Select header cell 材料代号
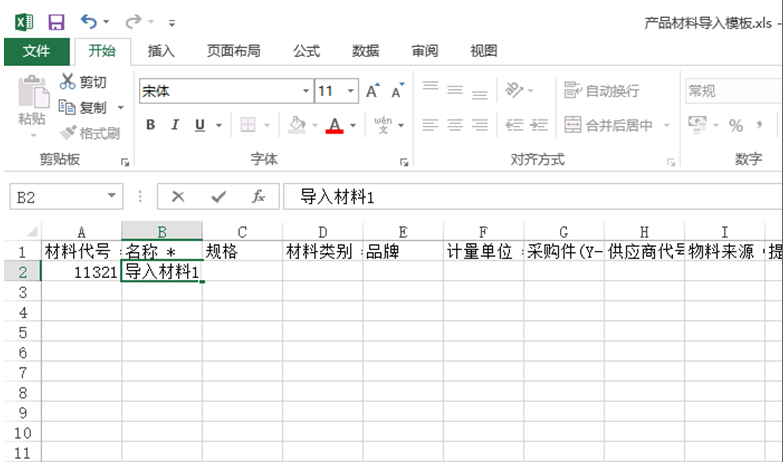 (x=81, y=251)
